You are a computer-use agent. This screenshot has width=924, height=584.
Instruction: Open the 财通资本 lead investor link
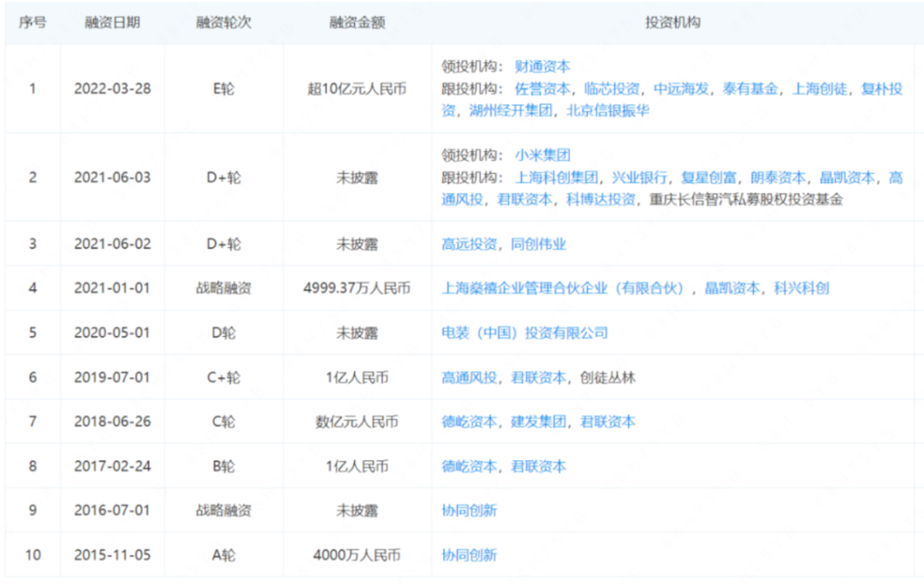[542, 67]
